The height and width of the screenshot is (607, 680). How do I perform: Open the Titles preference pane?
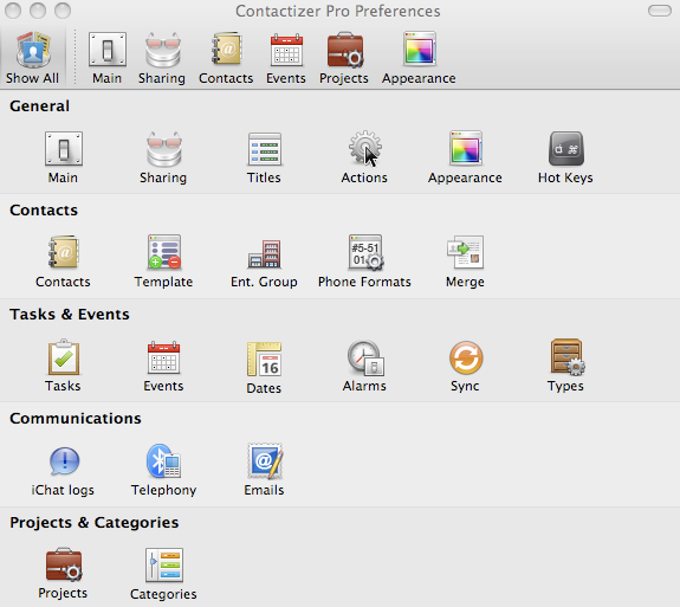tap(264, 157)
